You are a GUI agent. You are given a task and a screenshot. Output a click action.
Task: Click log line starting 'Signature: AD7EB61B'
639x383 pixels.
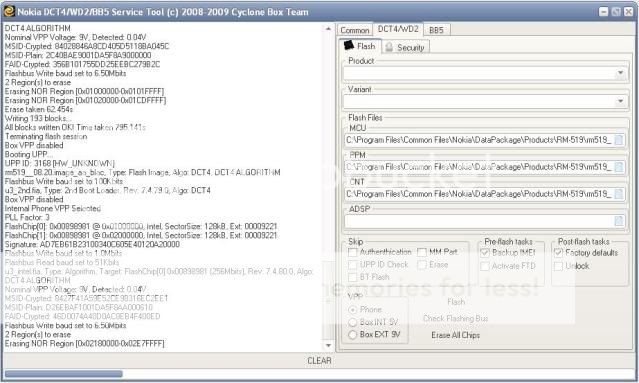tap(92, 244)
